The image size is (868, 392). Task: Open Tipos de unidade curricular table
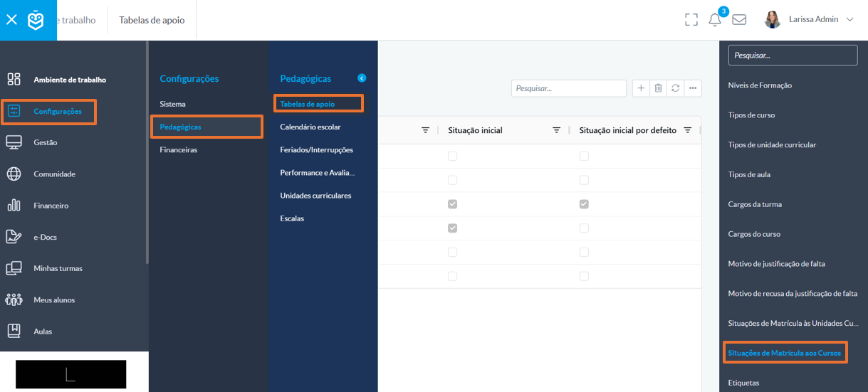point(772,145)
